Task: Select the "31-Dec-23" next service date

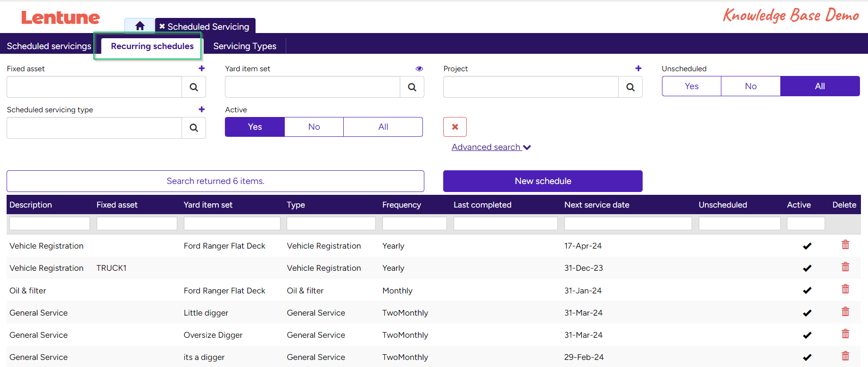Action: pyautogui.click(x=584, y=268)
